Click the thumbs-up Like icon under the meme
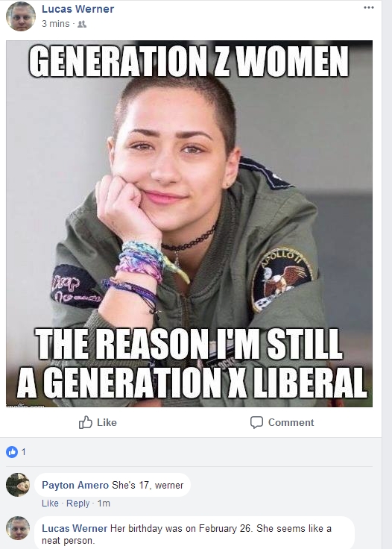 point(85,422)
